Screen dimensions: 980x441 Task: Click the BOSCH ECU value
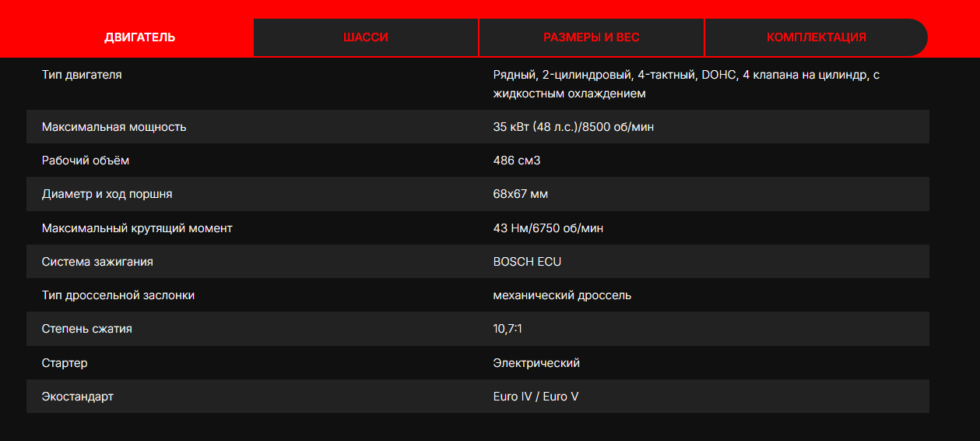click(527, 262)
